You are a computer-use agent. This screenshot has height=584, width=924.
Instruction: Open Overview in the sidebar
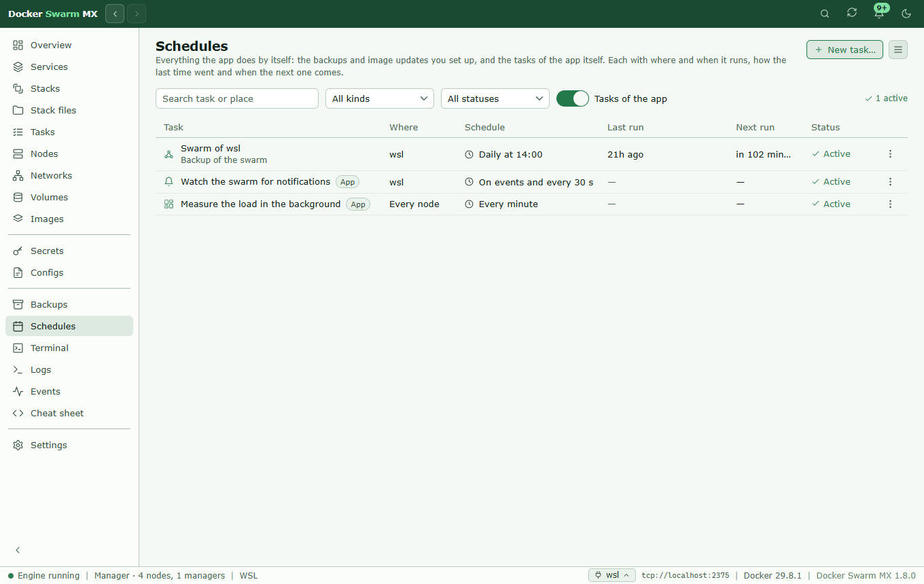[69, 45]
